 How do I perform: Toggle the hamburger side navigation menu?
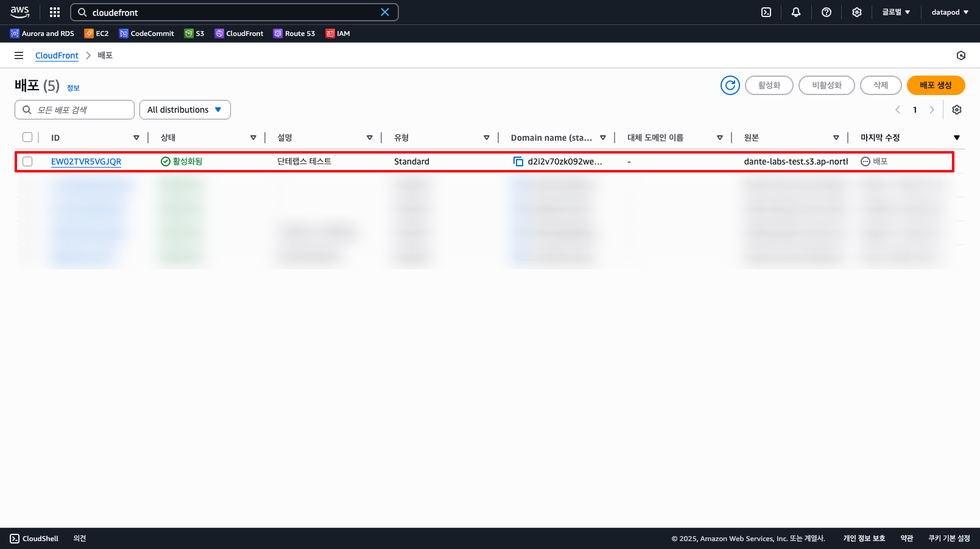[19, 55]
